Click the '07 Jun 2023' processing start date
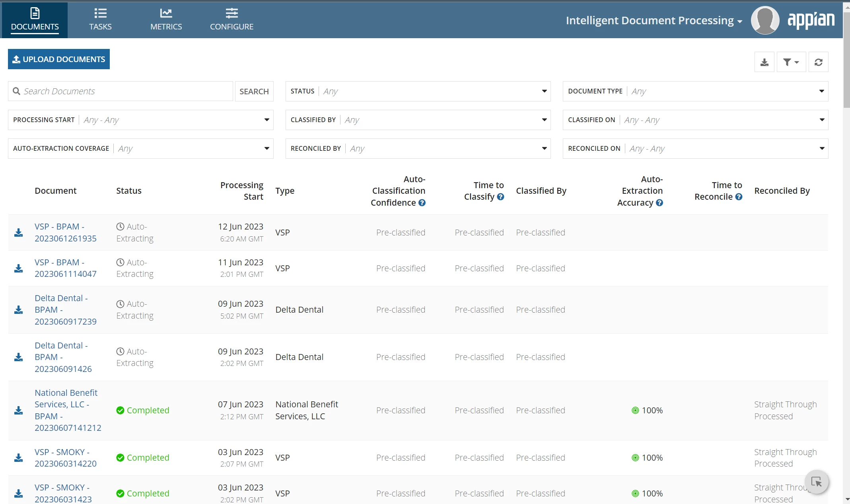850x504 pixels. (241, 405)
